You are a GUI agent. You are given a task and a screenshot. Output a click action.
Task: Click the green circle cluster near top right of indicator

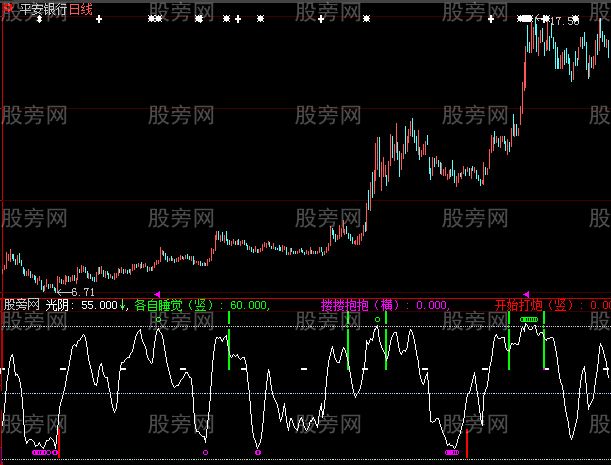pyautogui.click(x=527, y=319)
